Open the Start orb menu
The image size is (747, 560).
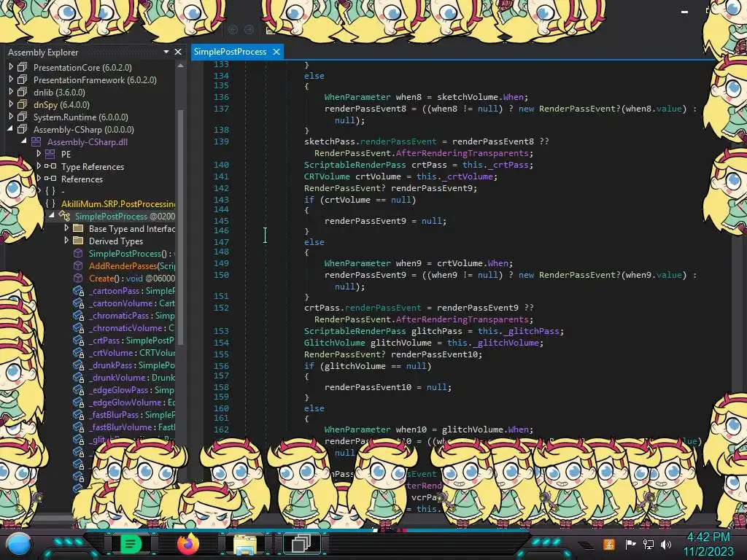(x=19, y=545)
